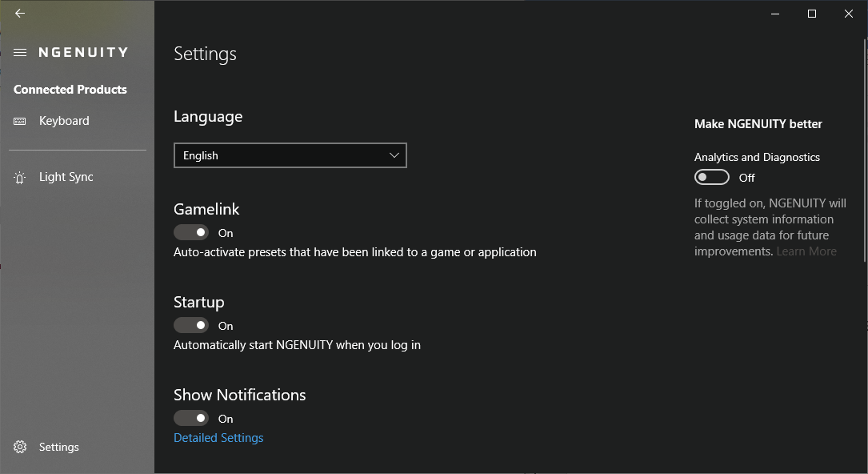Follow the Learn More link
The height and width of the screenshot is (474, 868).
tap(806, 251)
